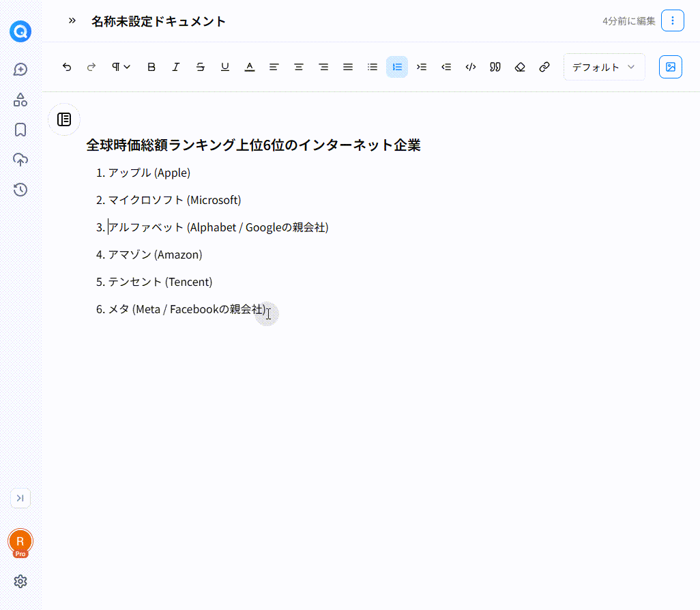Open the shapes apps sidebar icon
Viewport: 700px width, 610px height.
tap(20, 100)
